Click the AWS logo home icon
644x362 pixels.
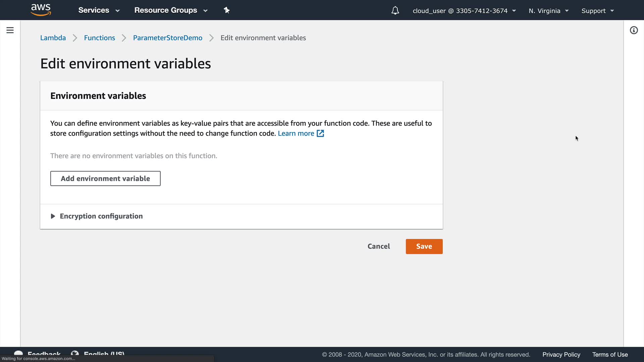pos(41,10)
